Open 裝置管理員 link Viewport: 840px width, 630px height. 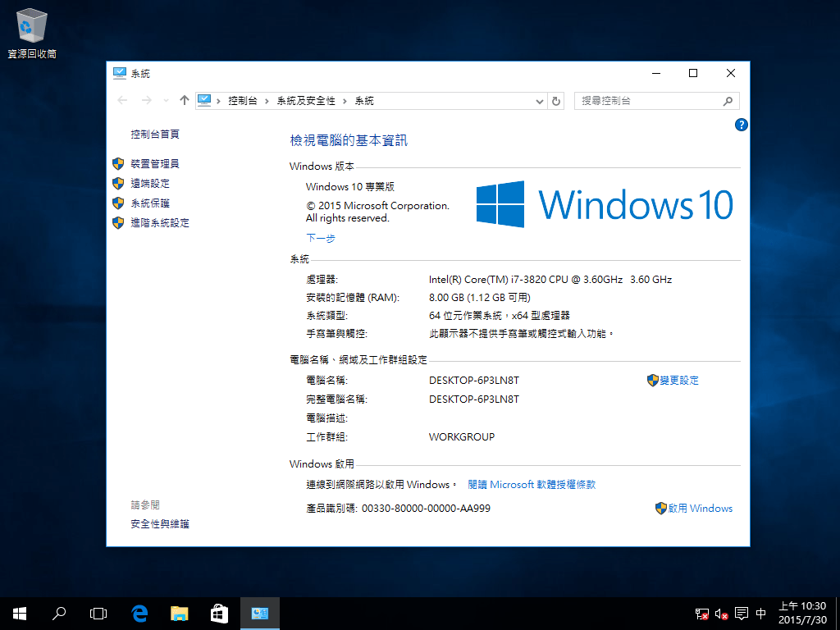155,164
